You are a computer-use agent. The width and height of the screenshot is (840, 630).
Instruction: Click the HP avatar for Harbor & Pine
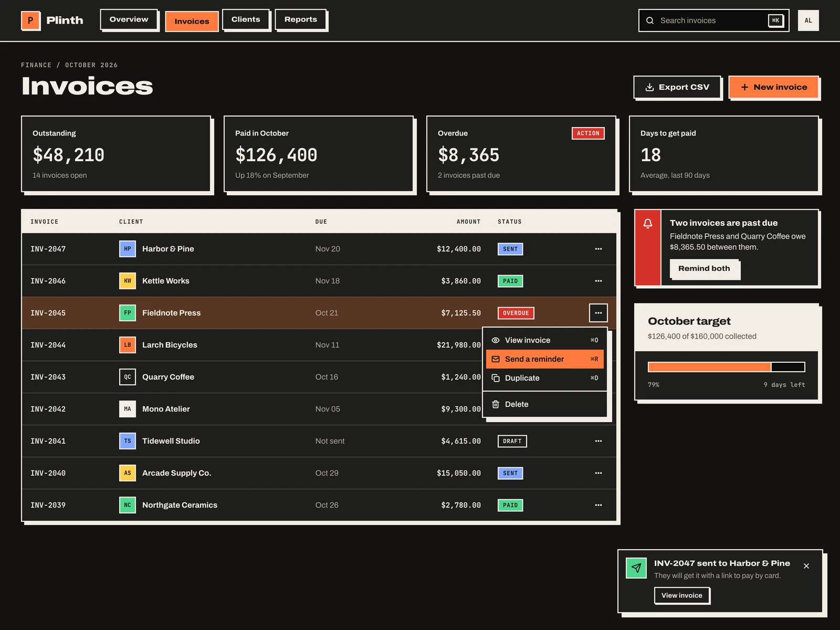(128, 249)
